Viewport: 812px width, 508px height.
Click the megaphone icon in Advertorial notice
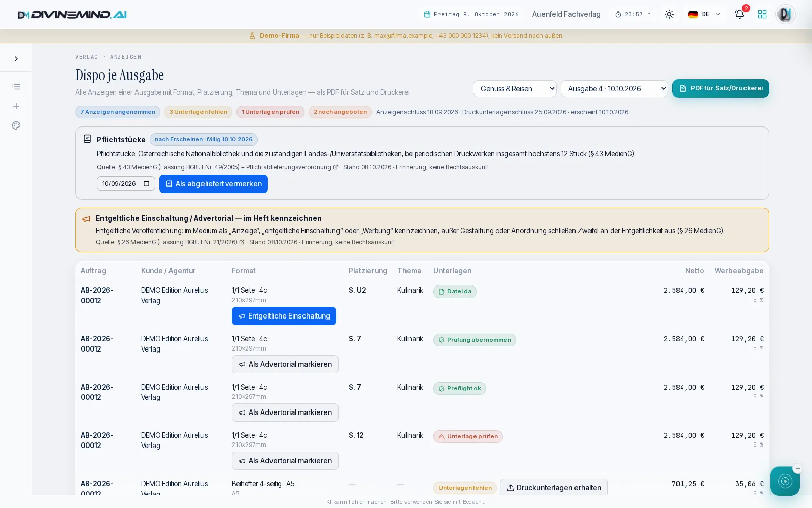(x=86, y=219)
